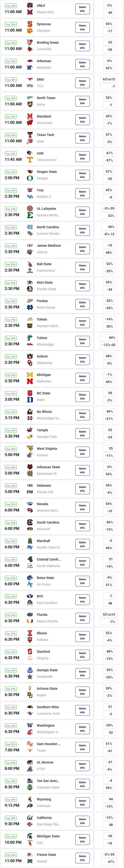This screenshot has height=868, width=124.
Task: Click the Oregon green O logo
Action: click(x=30, y=178)
